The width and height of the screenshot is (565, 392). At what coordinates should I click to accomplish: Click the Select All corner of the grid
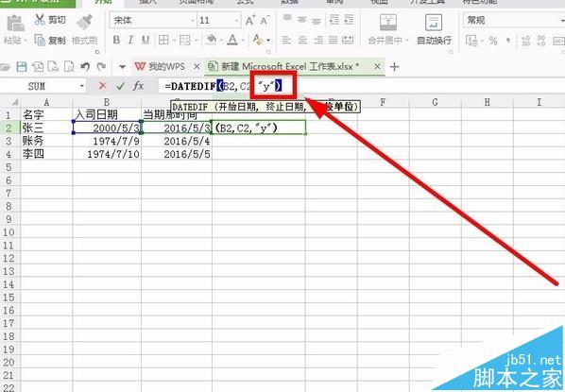[14, 102]
